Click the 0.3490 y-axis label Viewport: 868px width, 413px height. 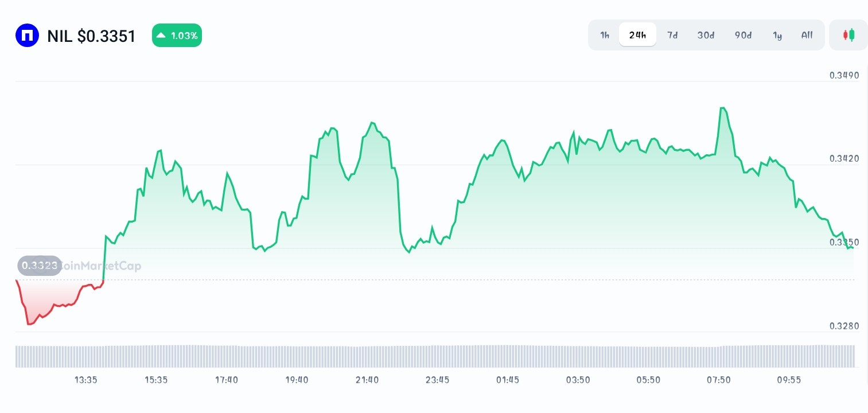[x=844, y=76]
